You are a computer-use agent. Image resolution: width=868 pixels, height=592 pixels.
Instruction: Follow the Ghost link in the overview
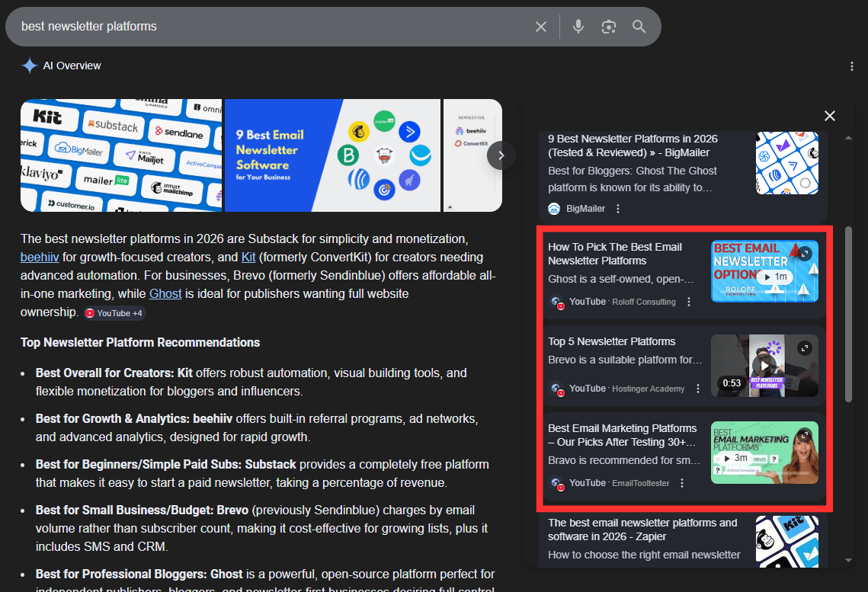[165, 294]
